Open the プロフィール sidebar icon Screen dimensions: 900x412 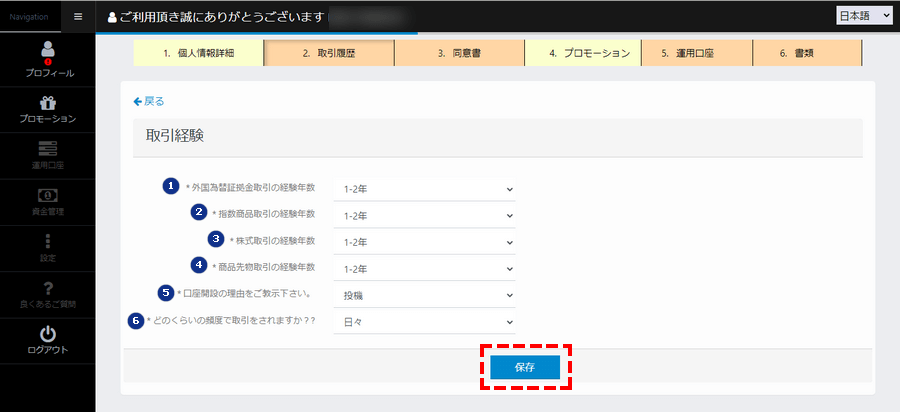click(x=48, y=50)
